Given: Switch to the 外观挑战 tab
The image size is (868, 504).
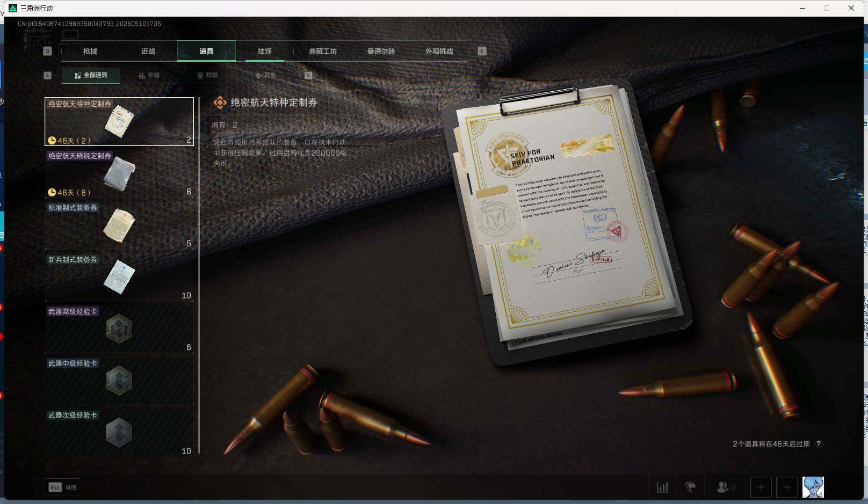Looking at the screenshot, I should tap(439, 51).
